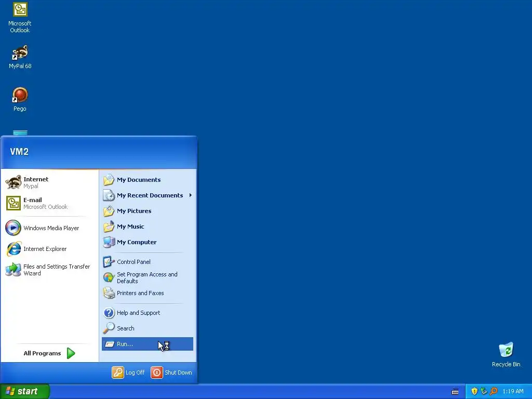Viewport: 532px width, 399px height.
Task: Launch Internet Explorer from the Start menu
Action: (49, 249)
